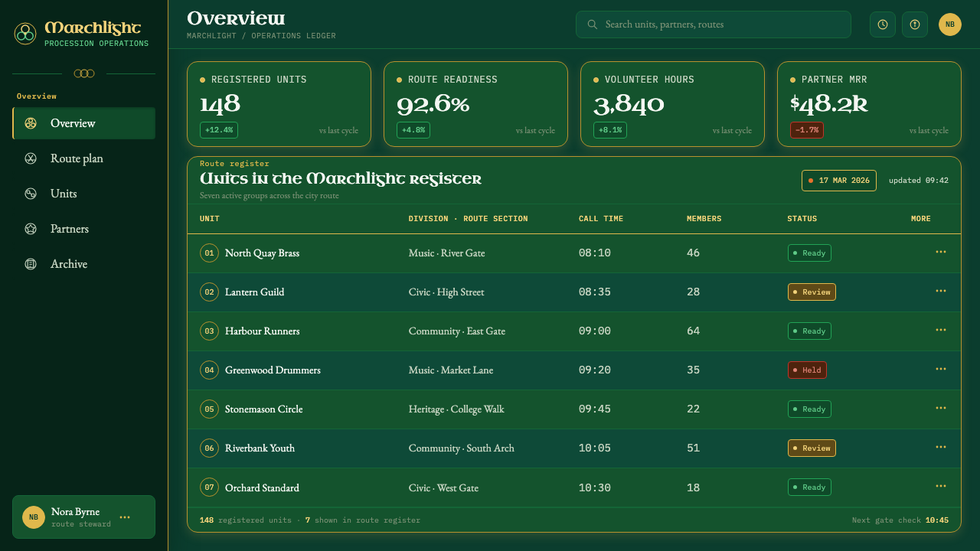Image resolution: width=980 pixels, height=551 pixels.
Task: Click Held status of Greenwood Drummers
Action: [x=807, y=370]
